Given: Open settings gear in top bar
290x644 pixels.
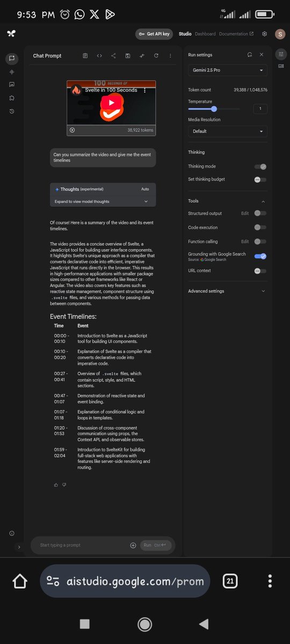Looking at the screenshot, I should (x=264, y=34).
